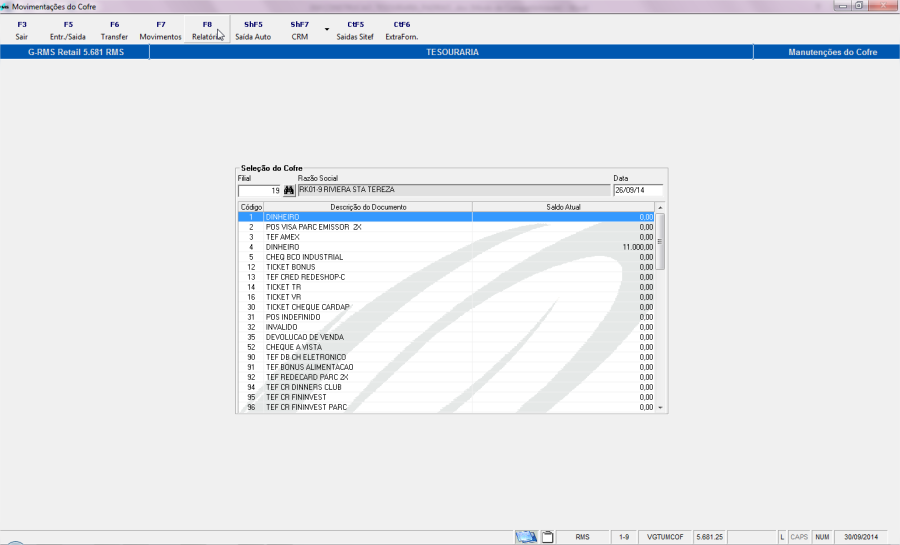Click the F3 Sair toolbar button
Viewport: 900px width, 545px height.
tap(22, 30)
